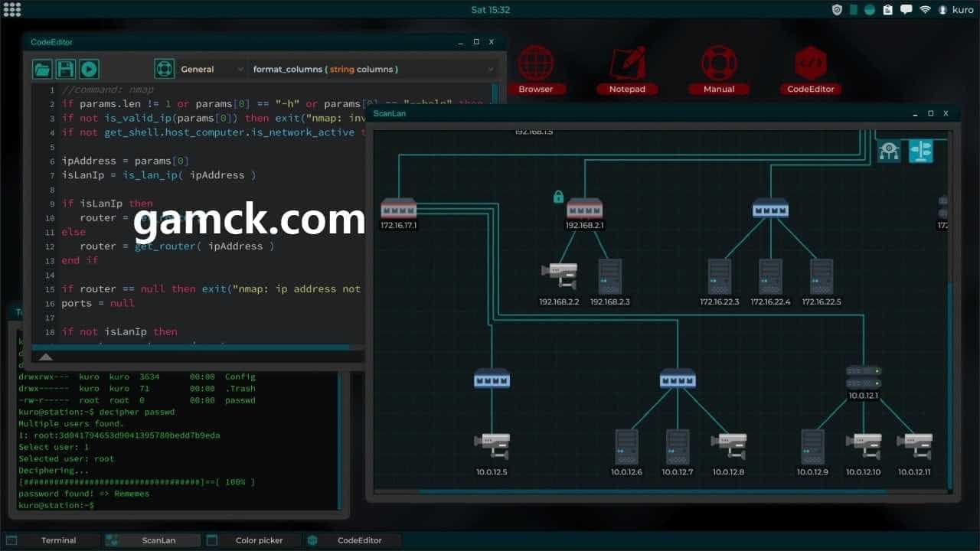The image size is (980, 551).
Task: Select the server rack 10.0.12.1
Action: 864,377
